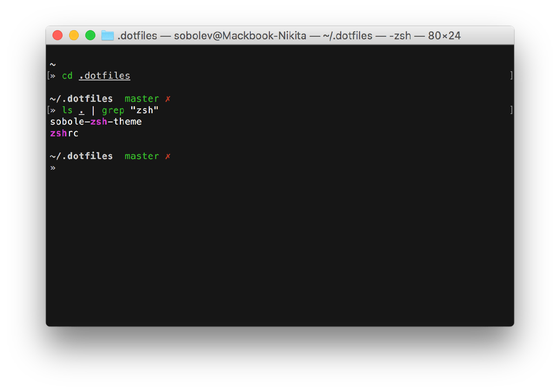The width and height of the screenshot is (560, 392).
Task: Click the folder proxy icon in title bar
Action: coord(107,35)
